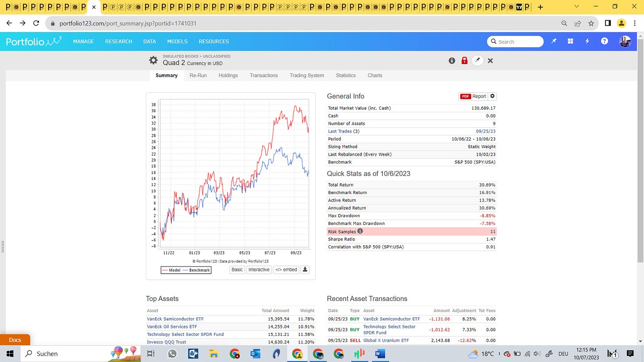Click the Sharpe Ratio value 1.47

coord(490,239)
